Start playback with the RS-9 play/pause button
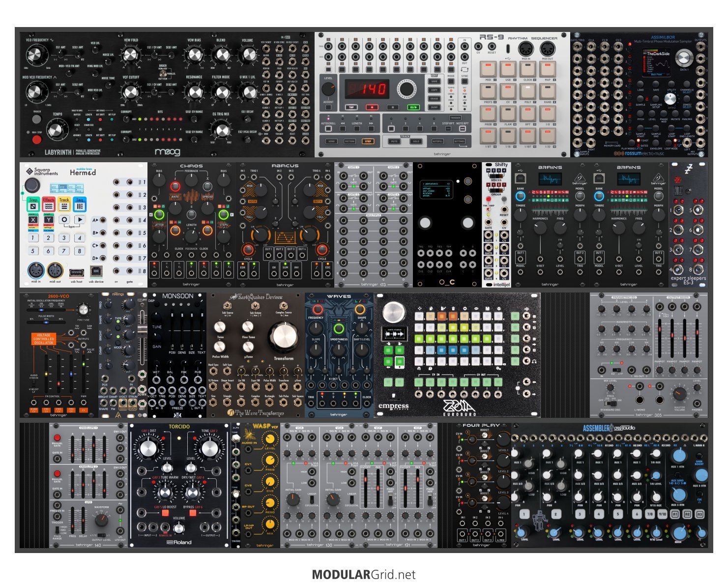728x585 pixels. (x=413, y=107)
